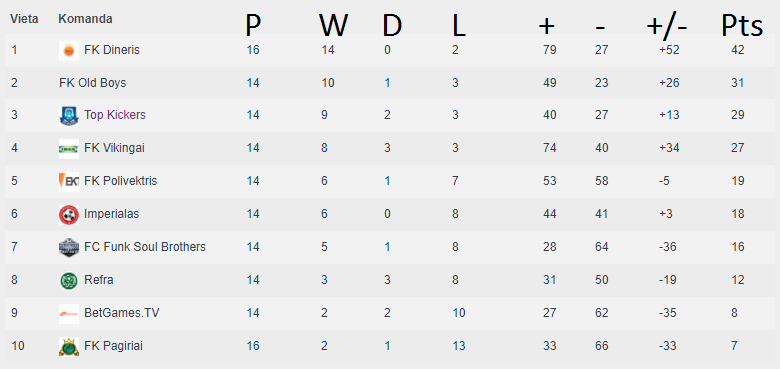Click the FC Funk Soul Brothers logo
780x369 pixels.
pyautogui.click(x=69, y=247)
